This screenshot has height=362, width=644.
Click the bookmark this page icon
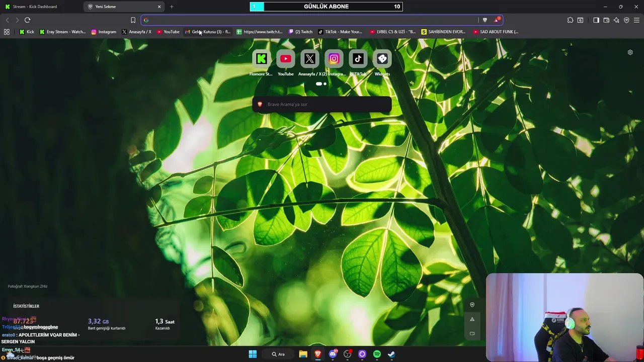pos(133,20)
